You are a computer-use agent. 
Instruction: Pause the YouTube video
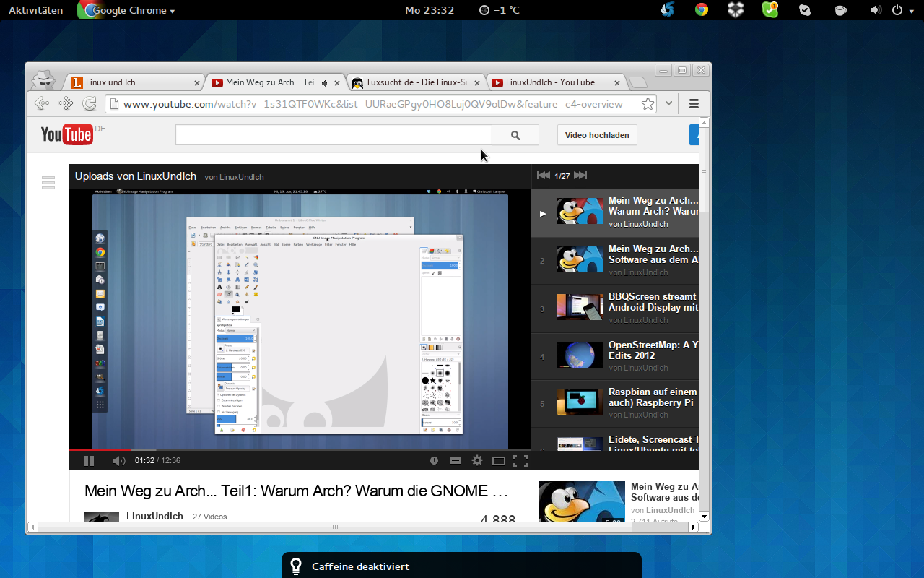click(x=90, y=460)
